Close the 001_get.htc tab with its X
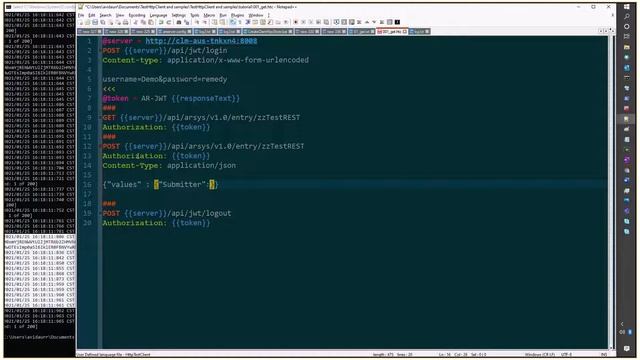Screen dimensions: 640x360 tap(404, 31)
